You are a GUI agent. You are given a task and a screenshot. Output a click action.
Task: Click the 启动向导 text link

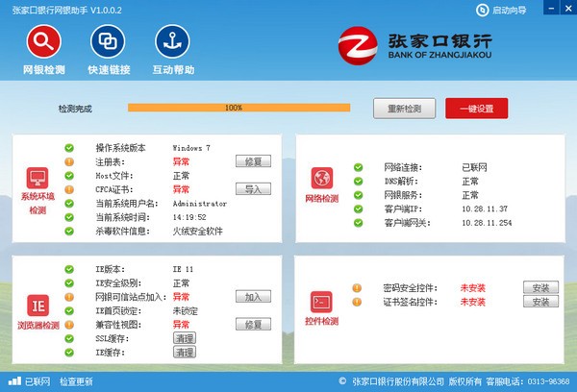click(510, 11)
